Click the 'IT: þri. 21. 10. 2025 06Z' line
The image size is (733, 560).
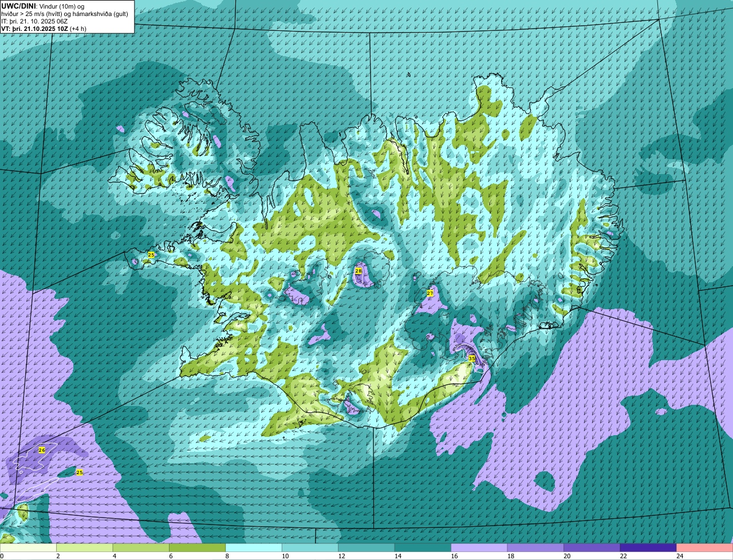click(x=34, y=21)
